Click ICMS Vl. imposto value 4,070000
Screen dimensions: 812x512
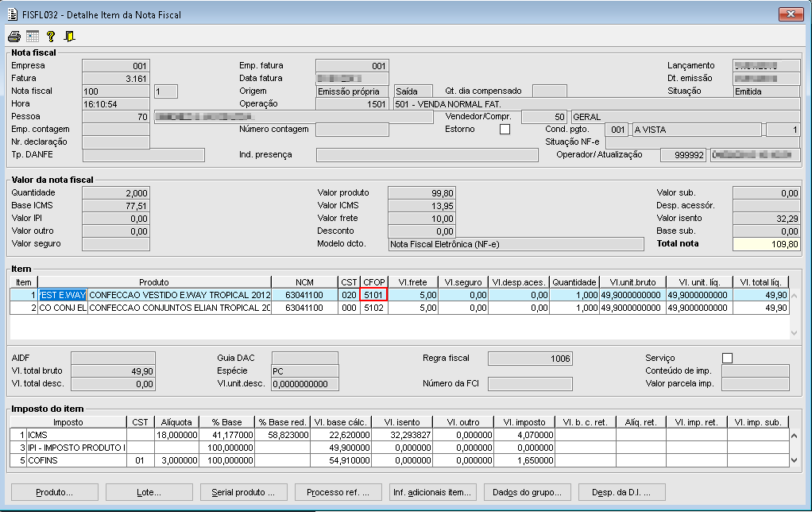pos(524,436)
